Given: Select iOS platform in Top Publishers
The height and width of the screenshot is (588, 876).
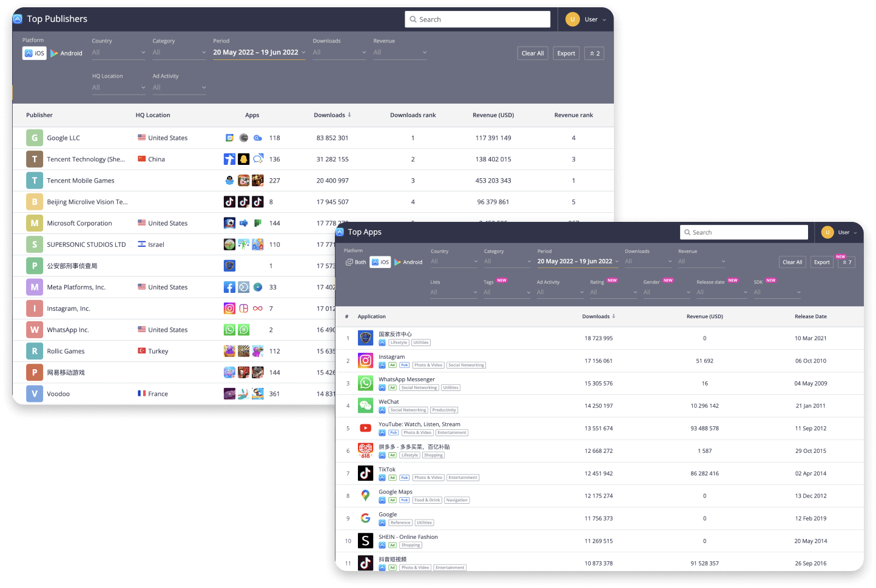Looking at the screenshot, I should click(35, 53).
